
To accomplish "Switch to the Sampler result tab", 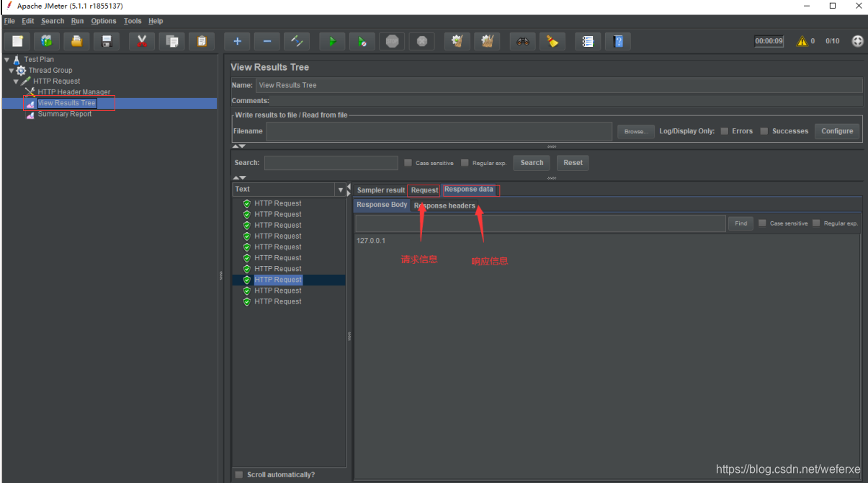I will pyautogui.click(x=381, y=190).
